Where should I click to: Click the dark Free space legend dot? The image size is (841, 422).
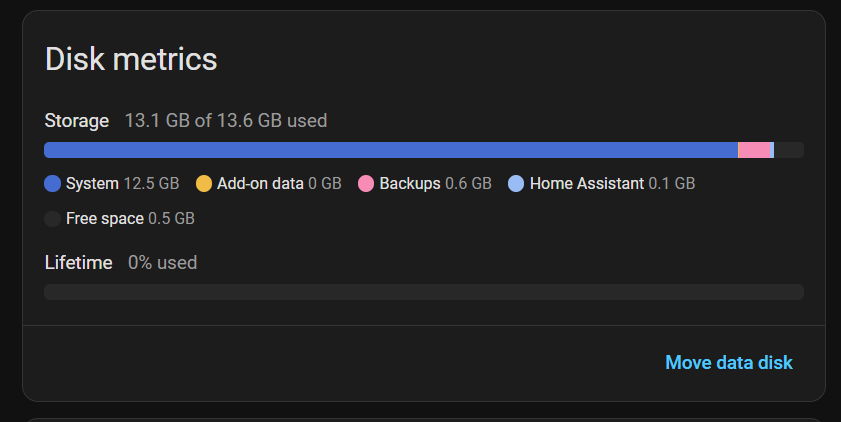pyautogui.click(x=53, y=218)
